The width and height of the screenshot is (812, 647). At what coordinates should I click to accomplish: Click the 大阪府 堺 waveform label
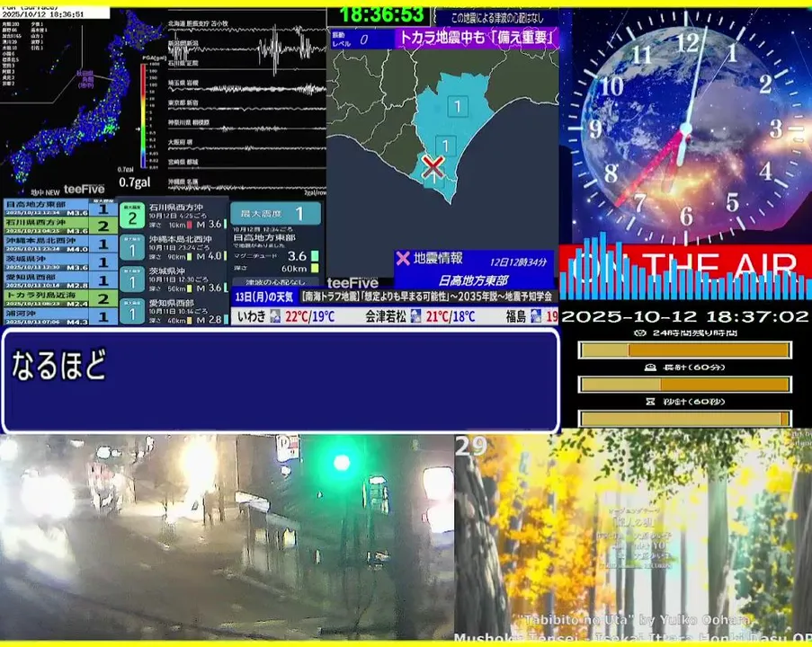[180, 142]
